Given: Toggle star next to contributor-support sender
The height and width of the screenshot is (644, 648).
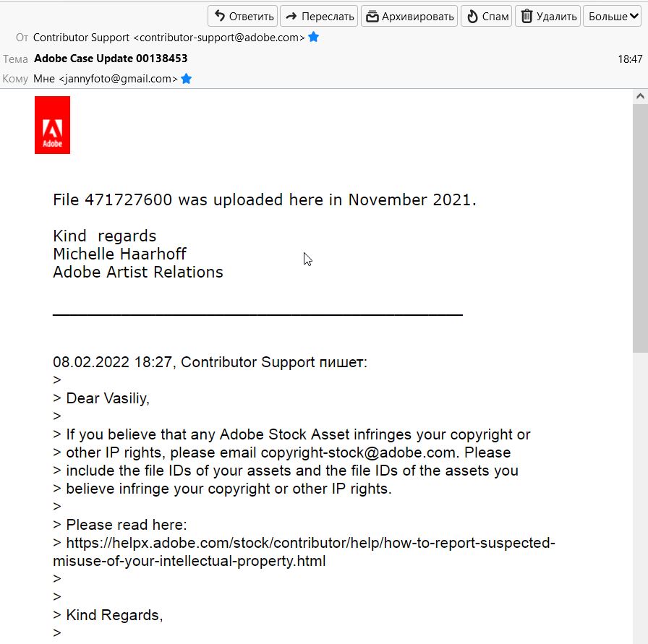Looking at the screenshot, I should 314,37.
